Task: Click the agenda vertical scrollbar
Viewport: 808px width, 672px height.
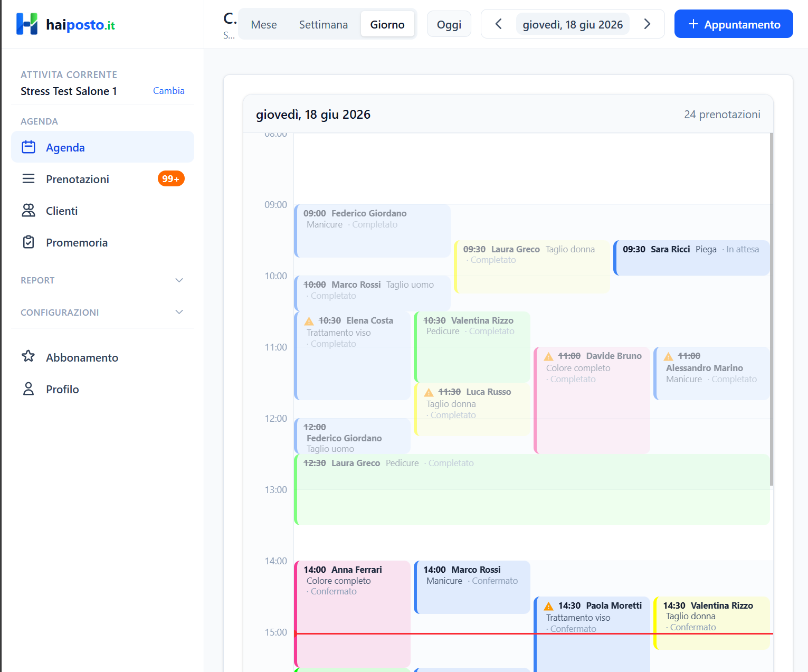Action: click(772, 309)
